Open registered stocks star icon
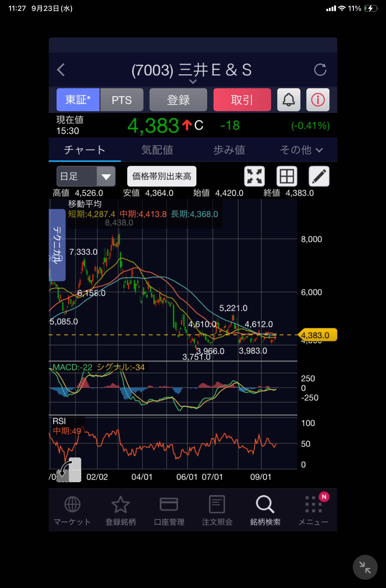 point(121,504)
